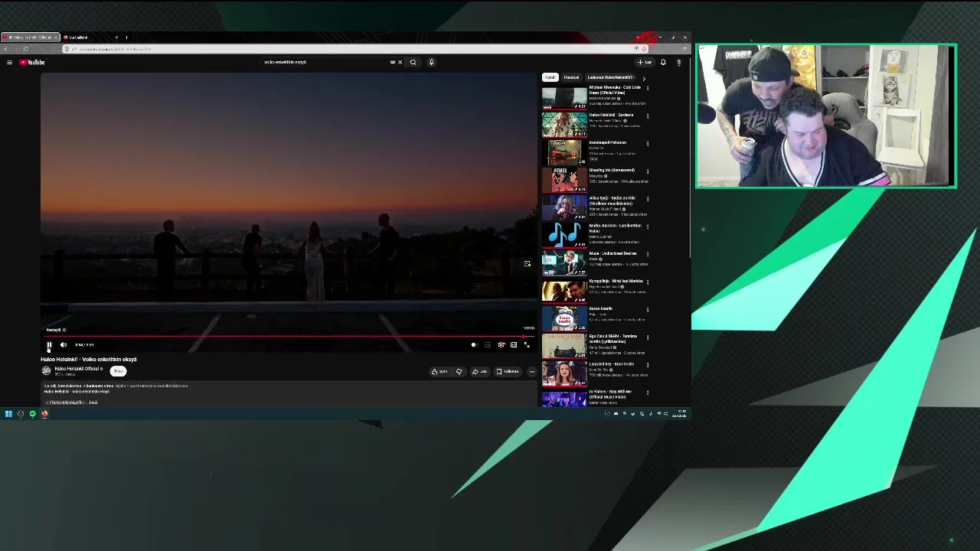Open options for Michael Kiwanuka video
Viewport: 980px width, 551px height.
(648, 88)
